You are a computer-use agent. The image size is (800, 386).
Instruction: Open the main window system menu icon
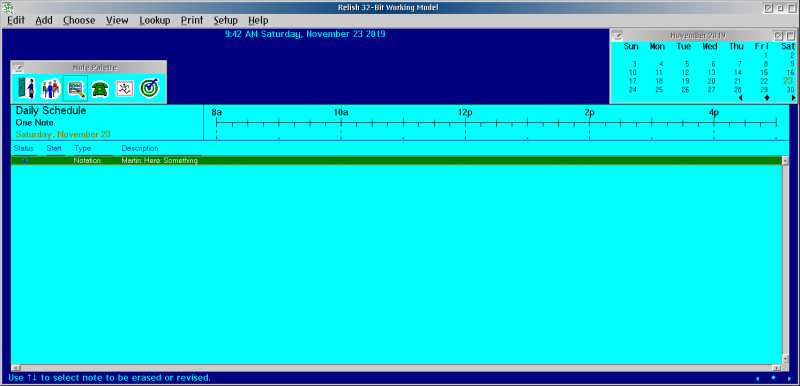[x=8, y=8]
